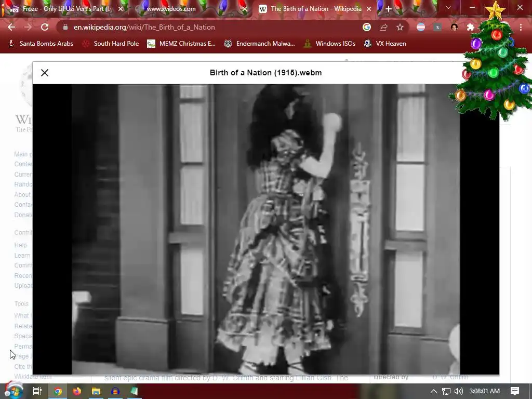The width and height of the screenshot is (532, 399).
Task: Go back to previous page in Chrome
Action: [11, 27]
